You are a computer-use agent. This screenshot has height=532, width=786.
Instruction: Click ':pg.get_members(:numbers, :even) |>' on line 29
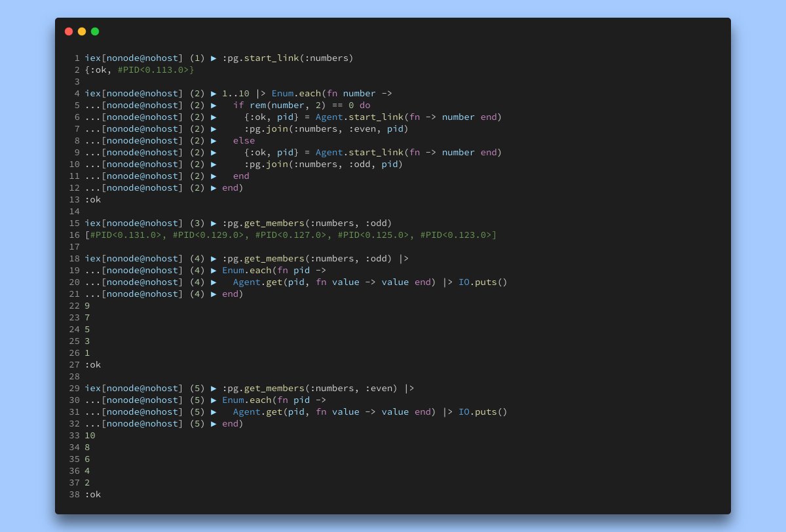point(318,388)
